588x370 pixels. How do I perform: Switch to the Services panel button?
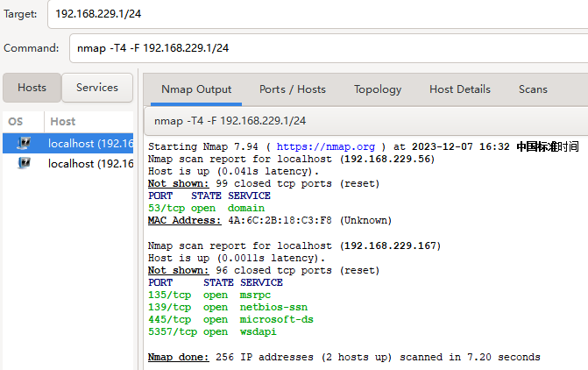pyautogui.click(x=97, y=88)
